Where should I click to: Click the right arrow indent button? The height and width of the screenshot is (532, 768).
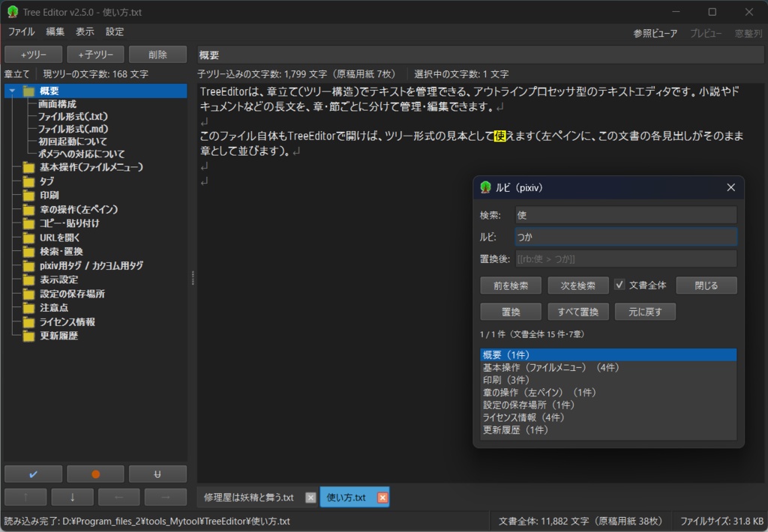click(166, 497)
